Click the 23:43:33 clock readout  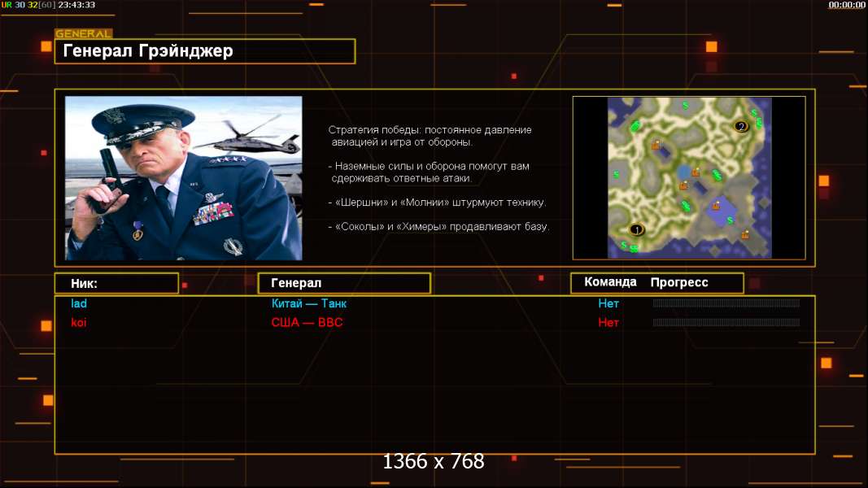(x=76, y=5)
